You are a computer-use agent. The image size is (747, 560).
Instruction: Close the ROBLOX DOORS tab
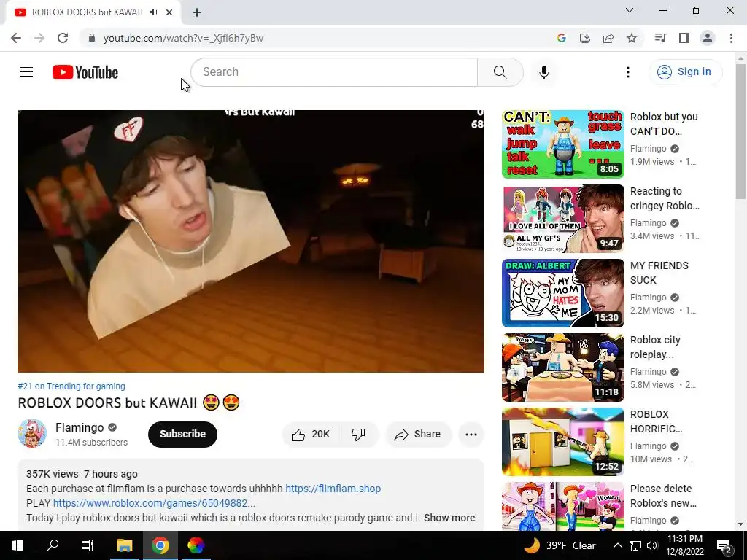point(169,12)
